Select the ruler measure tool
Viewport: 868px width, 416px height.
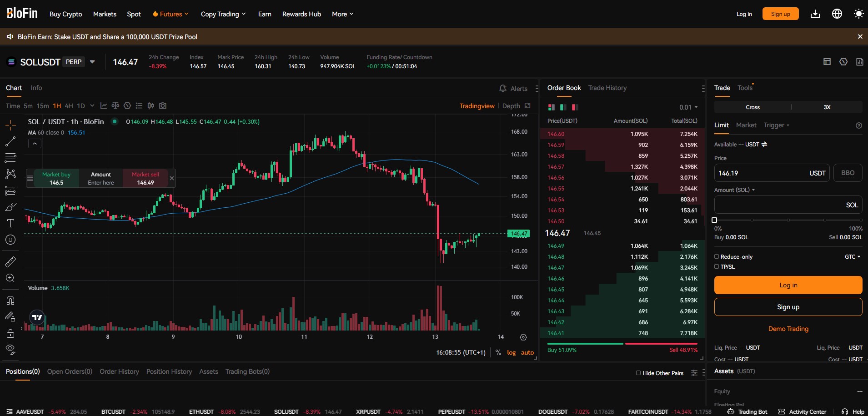10,262
